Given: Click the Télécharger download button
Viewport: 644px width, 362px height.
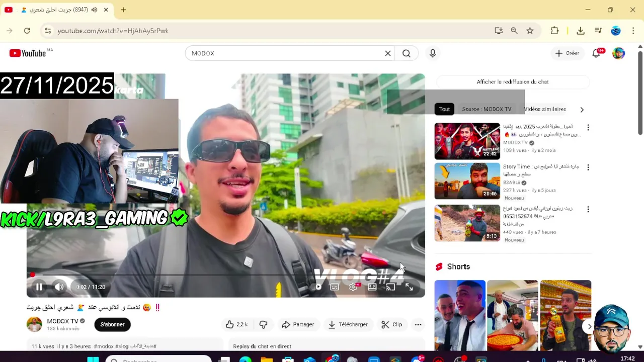Looking at the screenshot, I should click(348, 325).
